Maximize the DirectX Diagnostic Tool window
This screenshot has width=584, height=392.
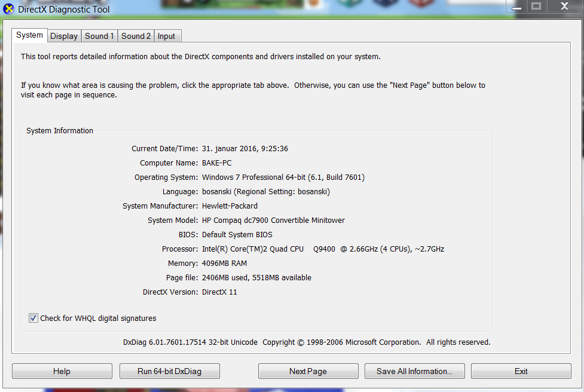coord(536,7)
